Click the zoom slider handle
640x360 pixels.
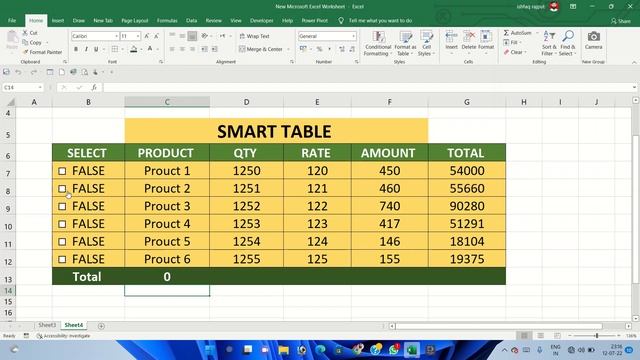(x=596, y=336)
